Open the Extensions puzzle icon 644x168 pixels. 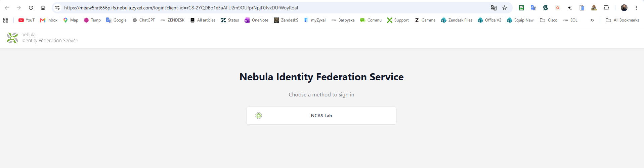[x=606, y=8]
